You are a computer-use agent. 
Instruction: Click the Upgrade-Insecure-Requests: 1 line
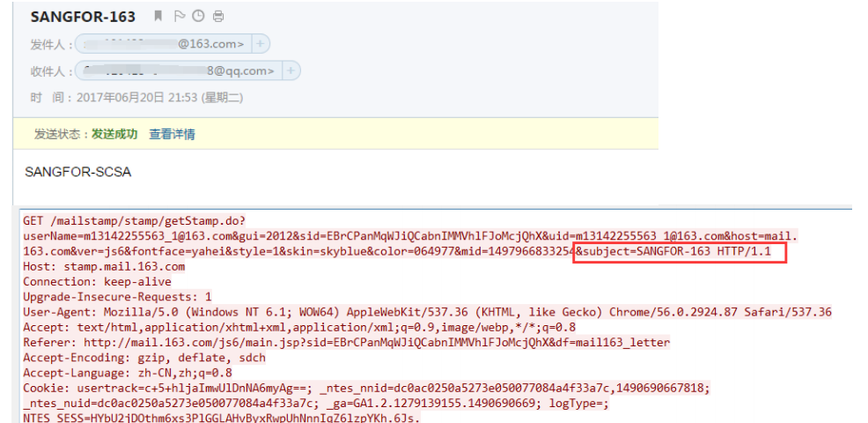(x=117, y=297)
